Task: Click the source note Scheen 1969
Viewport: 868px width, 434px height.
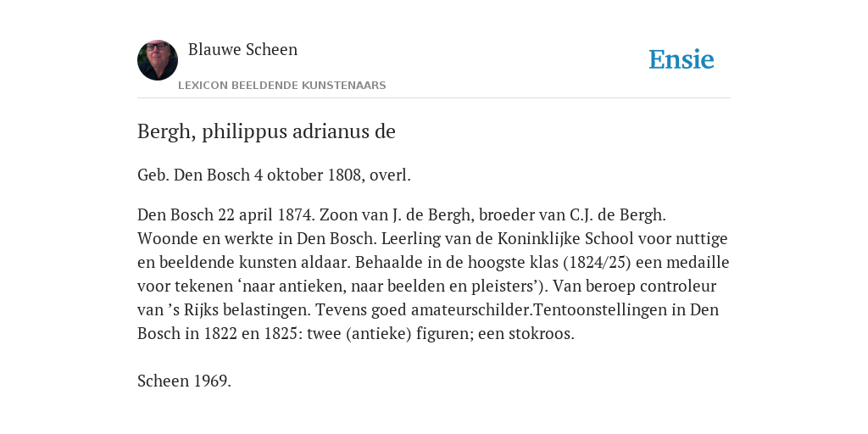Action: tap(184, 381)
